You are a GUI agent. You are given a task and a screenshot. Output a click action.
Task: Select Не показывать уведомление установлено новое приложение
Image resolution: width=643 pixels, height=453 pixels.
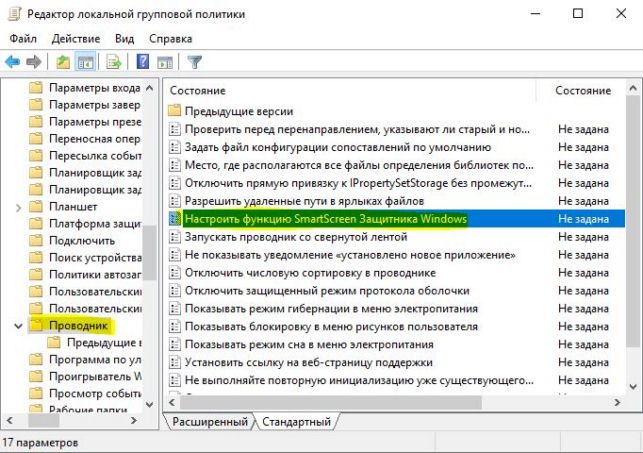coord(350,255)
